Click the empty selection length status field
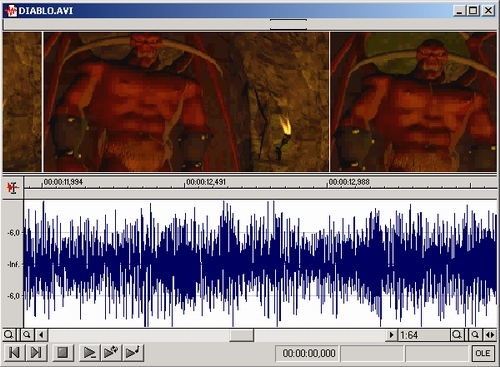This screenshot has width=500, height=367. click(x=437, y=353)
